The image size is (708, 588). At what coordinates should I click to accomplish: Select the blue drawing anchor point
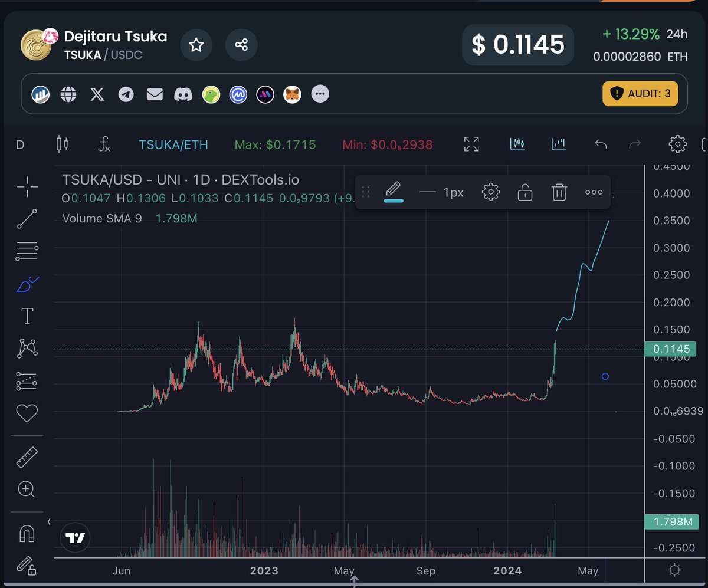[605, 376]
